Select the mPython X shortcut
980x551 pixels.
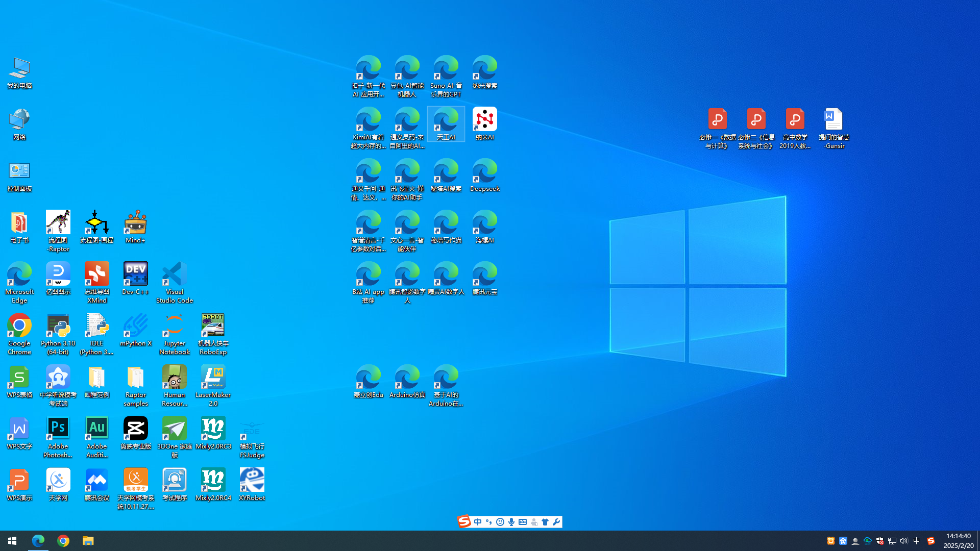(135, 331)
